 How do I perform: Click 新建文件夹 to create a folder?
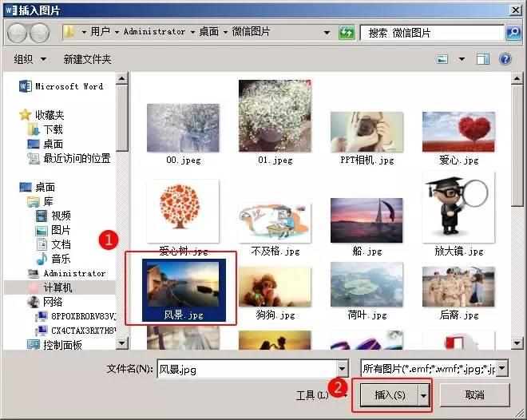pos(87,59)
